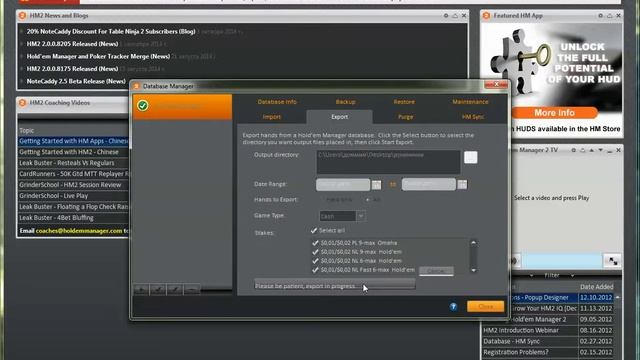Select Leak Buster - 4Bet Bluffing video
This screenshot has height=360, width=640.
coord(73,218)
